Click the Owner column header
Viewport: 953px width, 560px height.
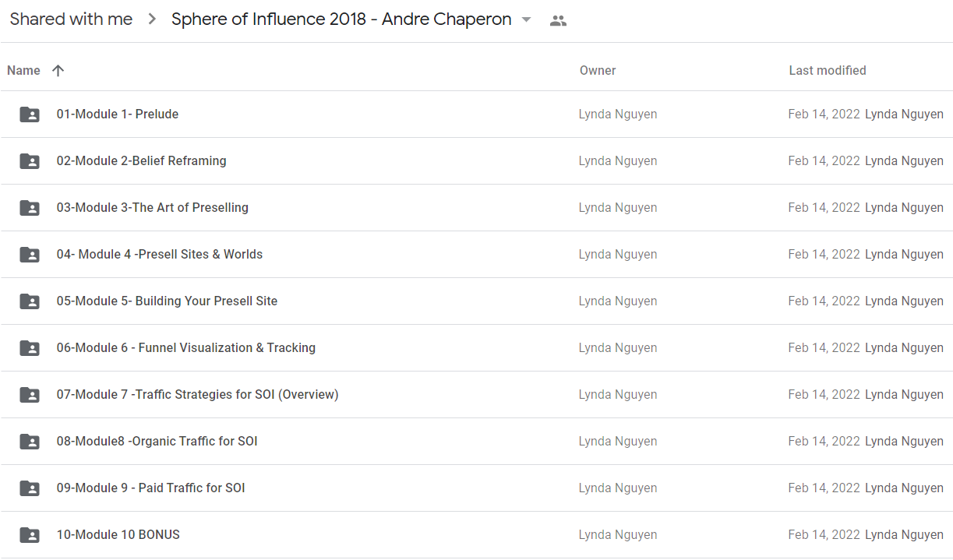point(598,70)
